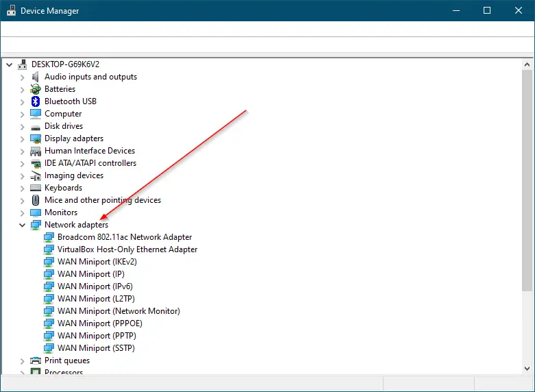Expand the Print queues category
The width and height of the screenshot is (535, 392).
(x=23, y=361)
